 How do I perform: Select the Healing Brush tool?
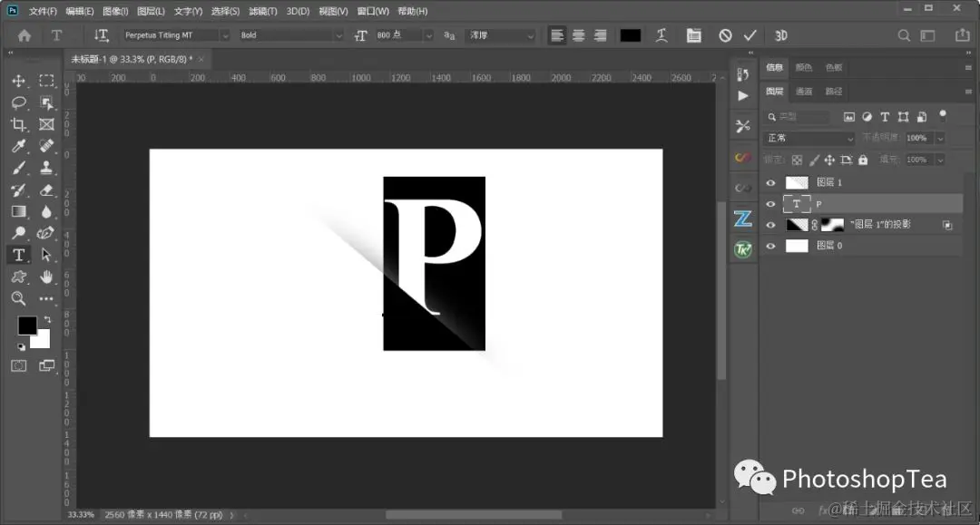[x=46, y=146]
